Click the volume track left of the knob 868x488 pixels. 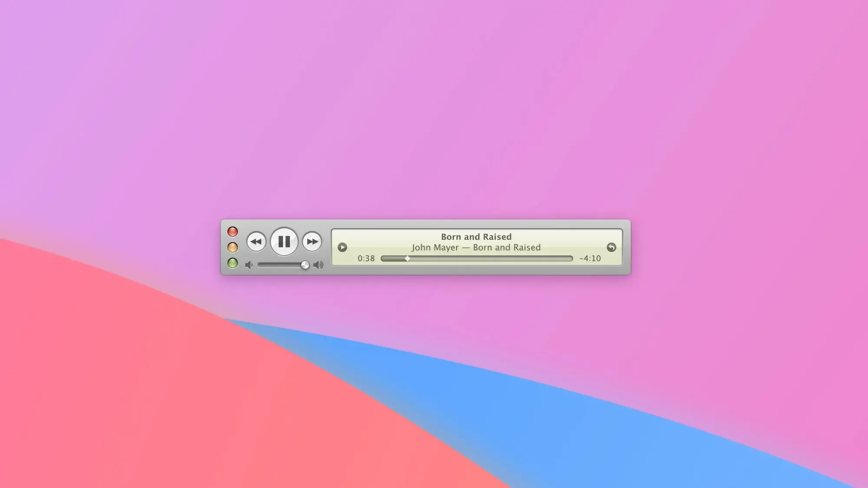278,265
